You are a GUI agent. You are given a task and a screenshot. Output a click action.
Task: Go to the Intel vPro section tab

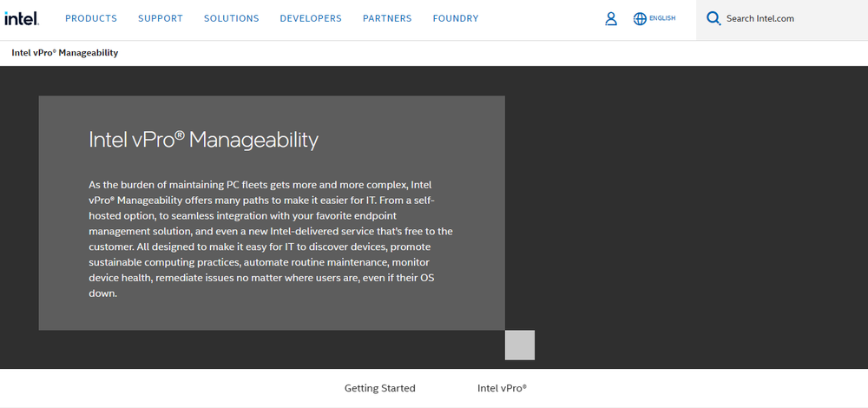pyautogui.click(x=502, y=389)
